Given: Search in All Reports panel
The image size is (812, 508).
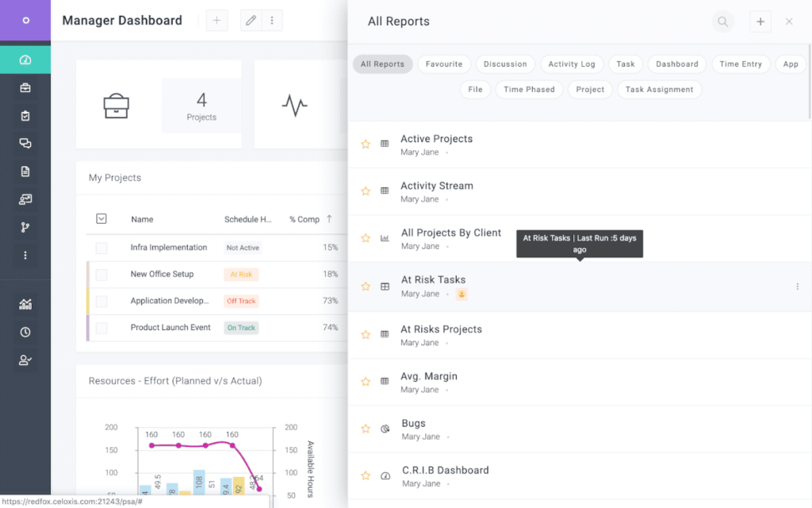Looking at the screenshot, I should 722,21.
